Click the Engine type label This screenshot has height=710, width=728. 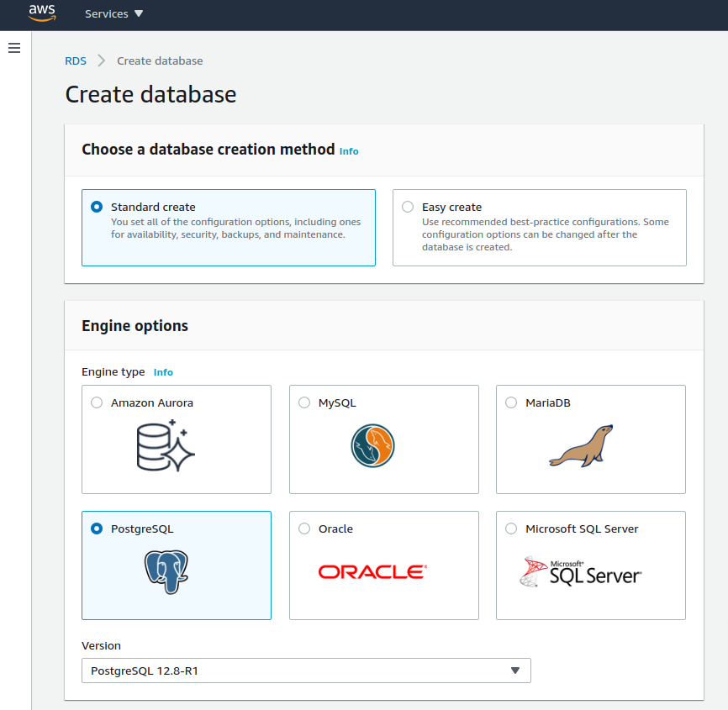click(113, 371)
